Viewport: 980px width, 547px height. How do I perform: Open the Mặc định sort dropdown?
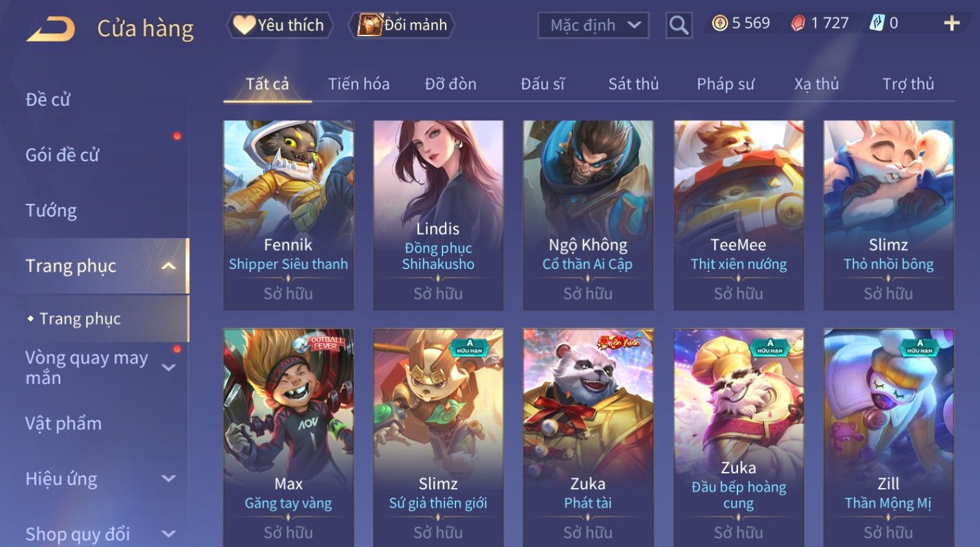[x=593, y=25]
